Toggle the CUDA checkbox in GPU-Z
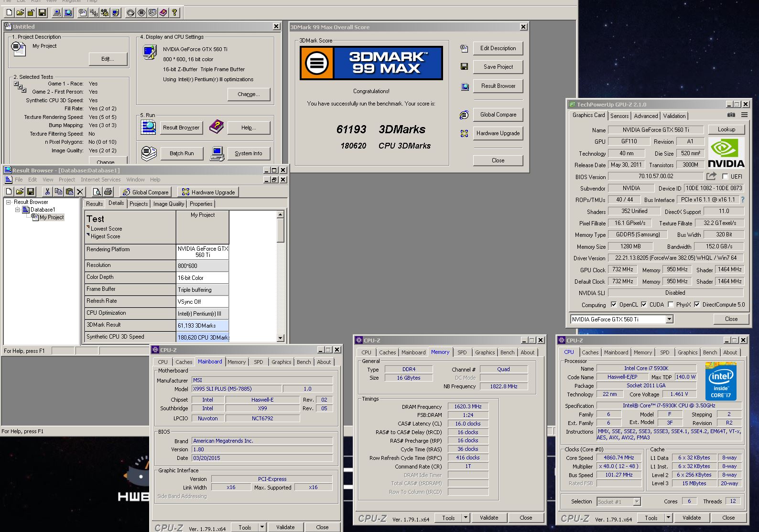Viewport: 759px width, 532px height. [x=644, y=305]
